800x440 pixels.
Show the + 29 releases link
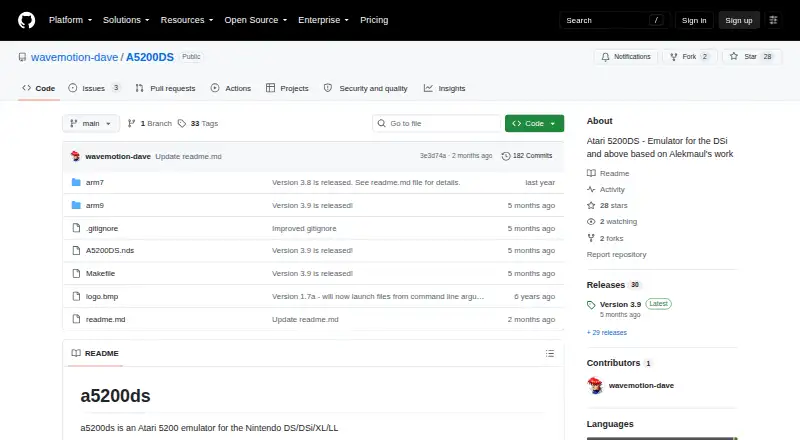pyautogui.click(x=607, y=332)
